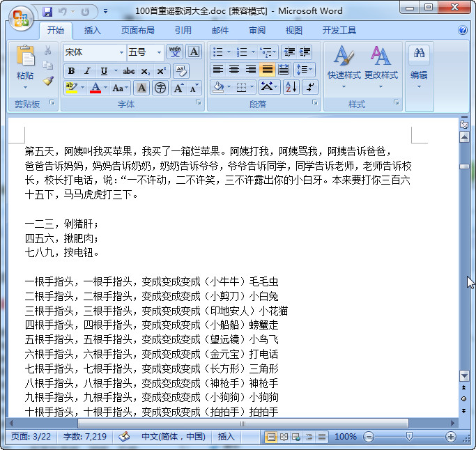Switch to the 插入 ribbon tab
The image size is (476, 450).
92,31
